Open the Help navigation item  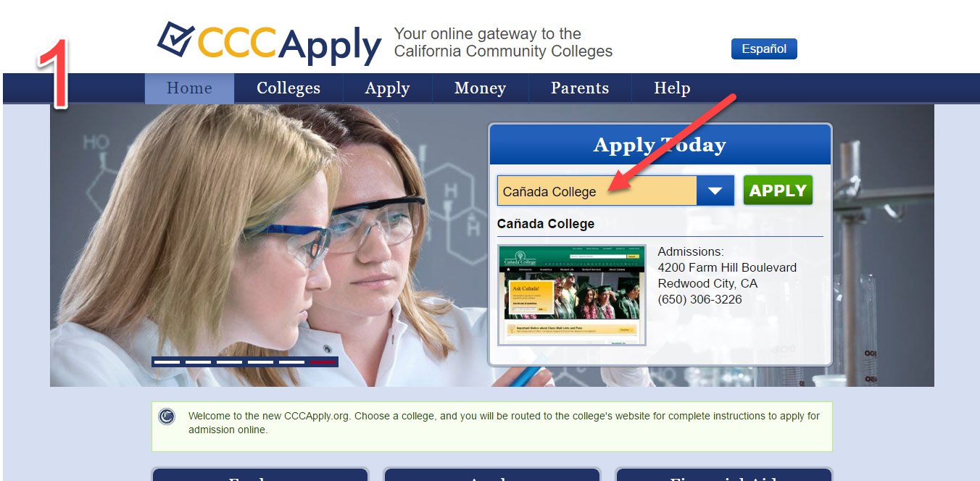pos(672,88)
